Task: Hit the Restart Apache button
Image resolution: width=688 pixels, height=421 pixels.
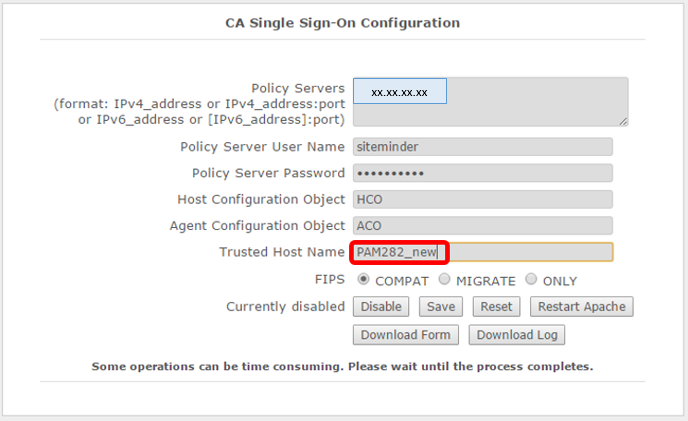Action: [582, 307]
